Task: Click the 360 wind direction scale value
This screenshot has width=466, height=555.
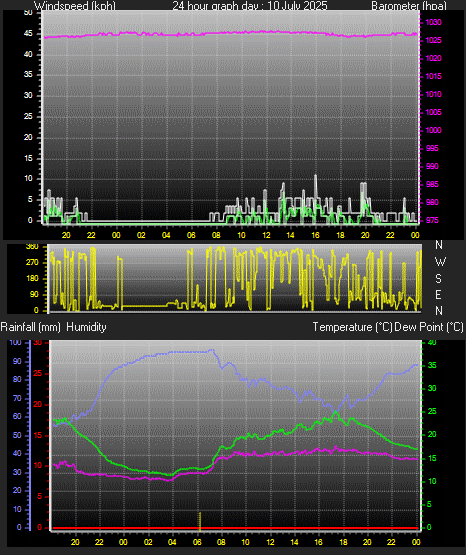Action: coord(32,247)
